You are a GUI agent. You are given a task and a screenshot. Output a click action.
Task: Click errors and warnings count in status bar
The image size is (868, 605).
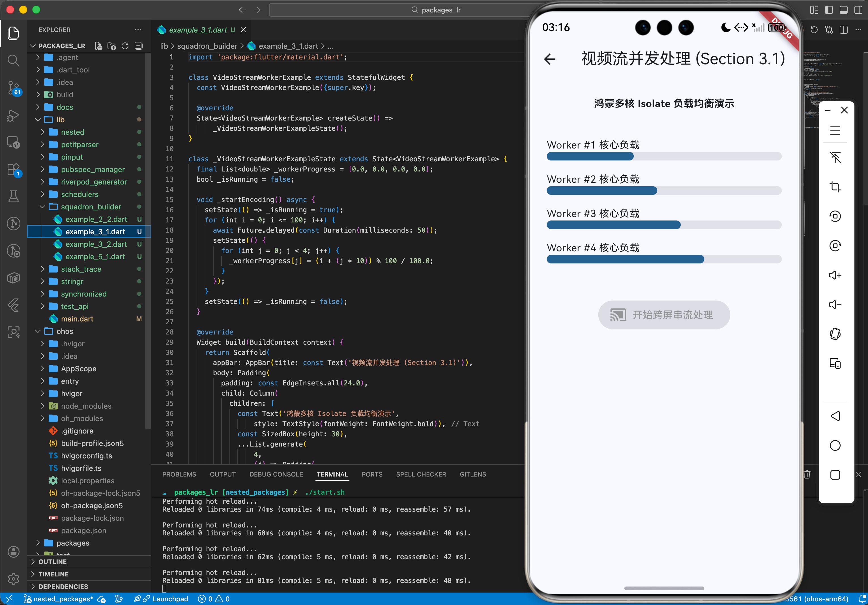click(214, 599)
